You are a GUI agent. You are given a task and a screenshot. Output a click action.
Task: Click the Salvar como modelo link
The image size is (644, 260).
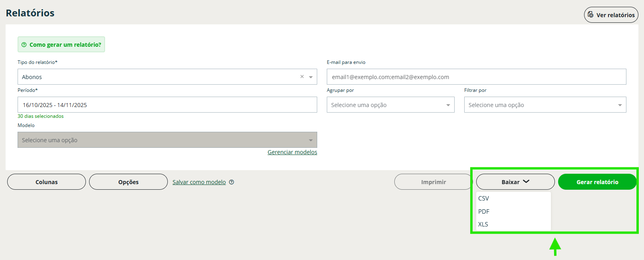tap(199, 182)
